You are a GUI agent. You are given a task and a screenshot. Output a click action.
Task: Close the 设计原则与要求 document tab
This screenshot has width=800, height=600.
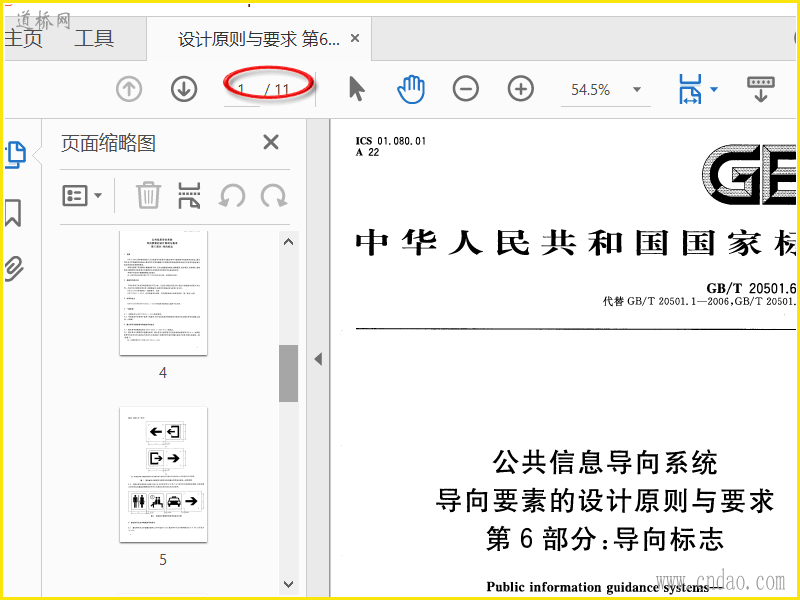[355, 38]
